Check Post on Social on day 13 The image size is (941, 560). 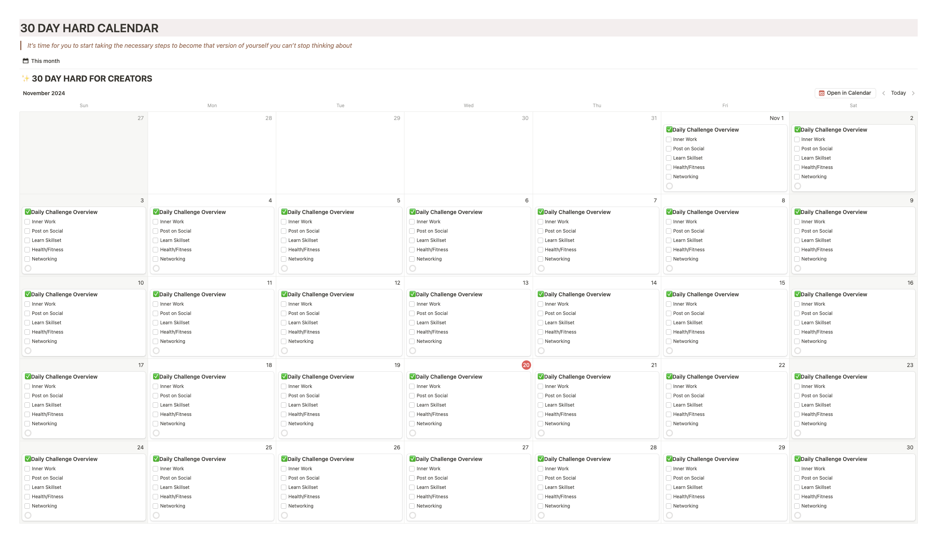(x=412, y=313)
